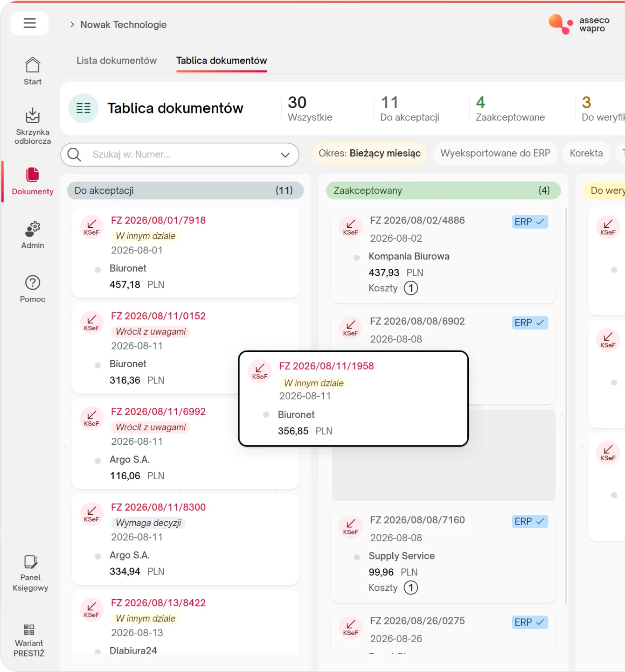Click ERP badge on FZ 2026/08/26/0275
The width and height of the screenshot is (625, 672).
click(529, 623)
